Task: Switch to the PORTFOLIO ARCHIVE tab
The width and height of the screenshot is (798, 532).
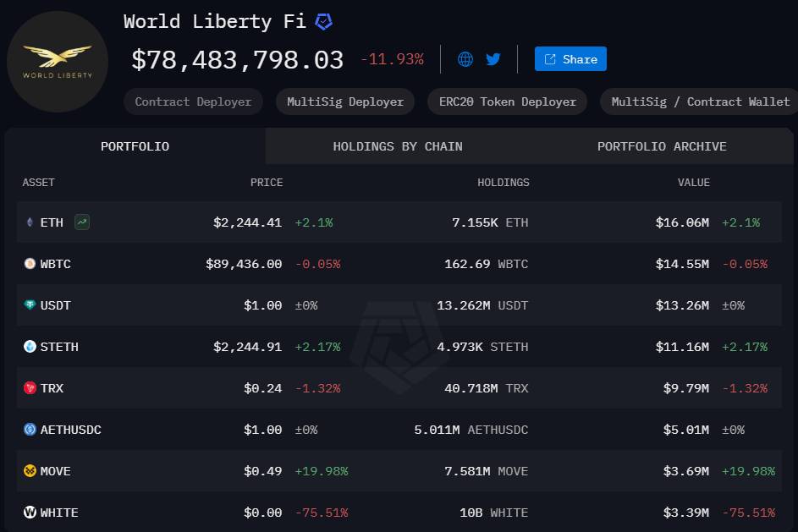Action: pyautogui.click(x=662, y=146)
